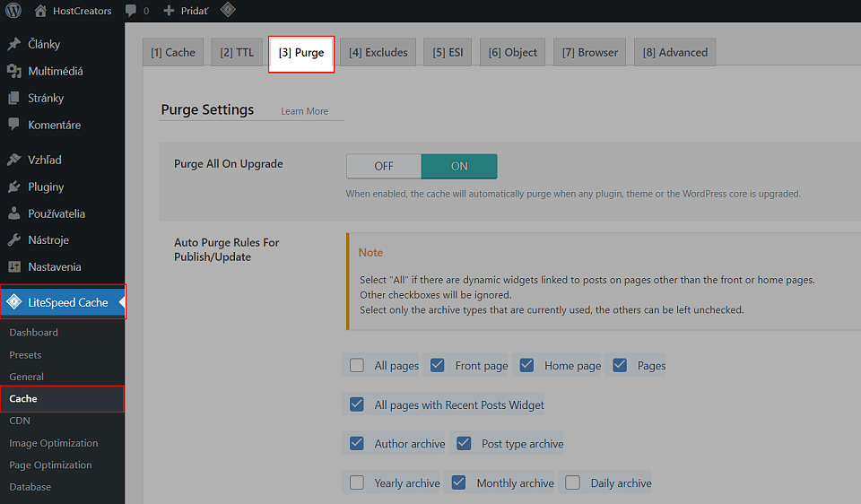Click the HostCreators home icon
This screenshot has width=861, height=504.
pos(40,11)
